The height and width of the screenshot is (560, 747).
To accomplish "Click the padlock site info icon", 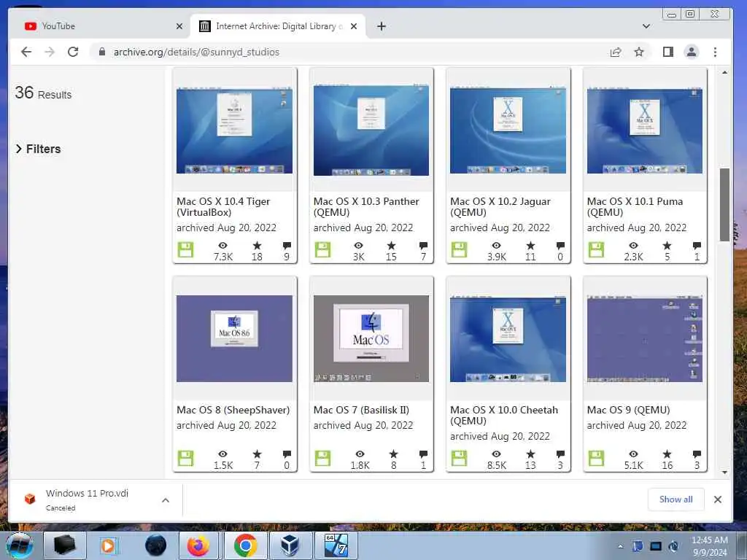I will pyautogui.click(x=101, y=52).
